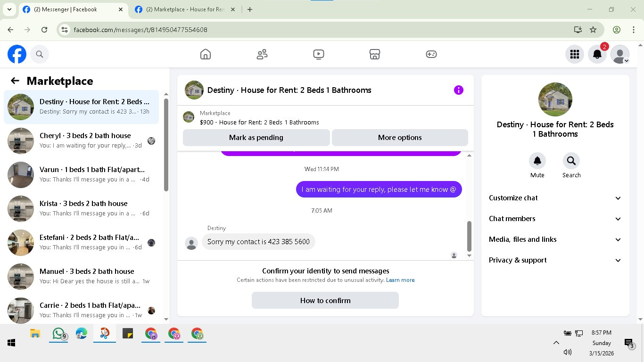Open the Cheryl 3 beds 2 bath conversation
Viewport: 644px width, 362px height.
(82, 141)
